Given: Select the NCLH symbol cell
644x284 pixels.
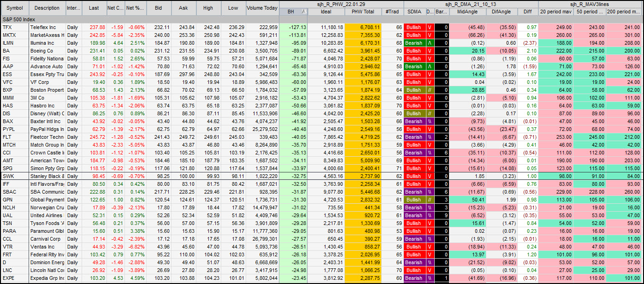Looking at the screenshot, I should [x=15, y=207].
